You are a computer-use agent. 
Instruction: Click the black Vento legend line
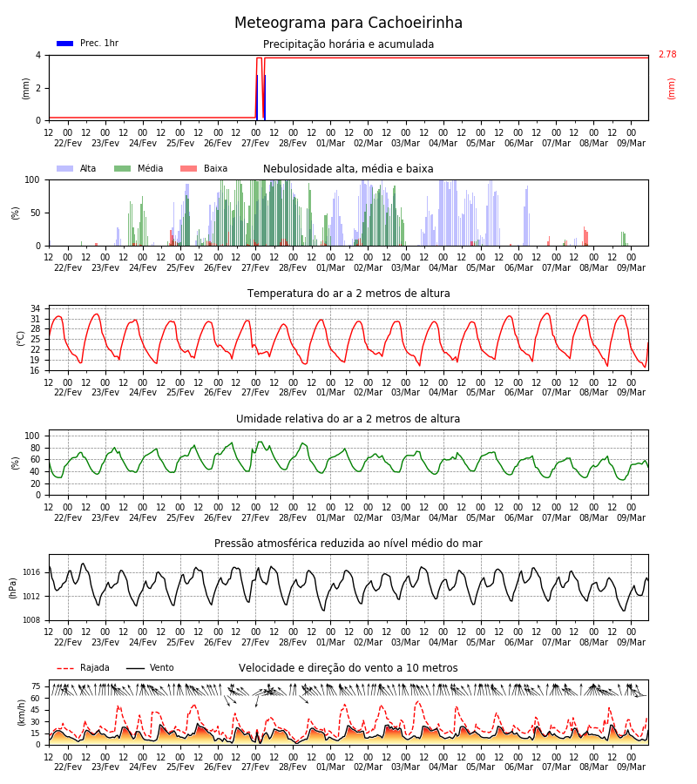(x=135, y=668)
